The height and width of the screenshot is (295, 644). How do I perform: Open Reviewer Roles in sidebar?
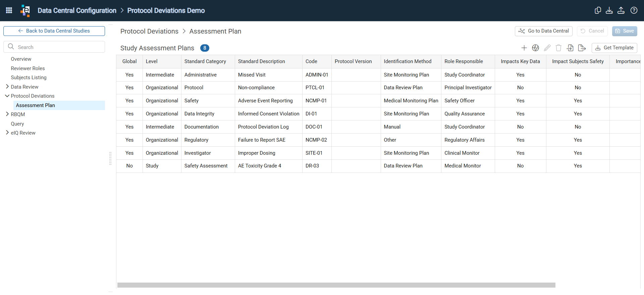point(28,68)
